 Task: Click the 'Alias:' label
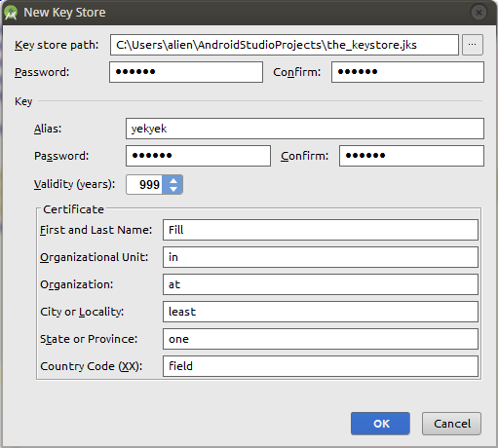click(48, 129)
